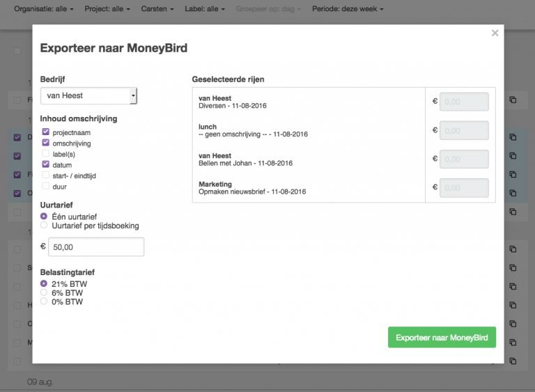The image size is (535, 392).
Task: Click 'Opmaken nieuwsbrief - 11-08-2016' text
Action: click(252, 191)
